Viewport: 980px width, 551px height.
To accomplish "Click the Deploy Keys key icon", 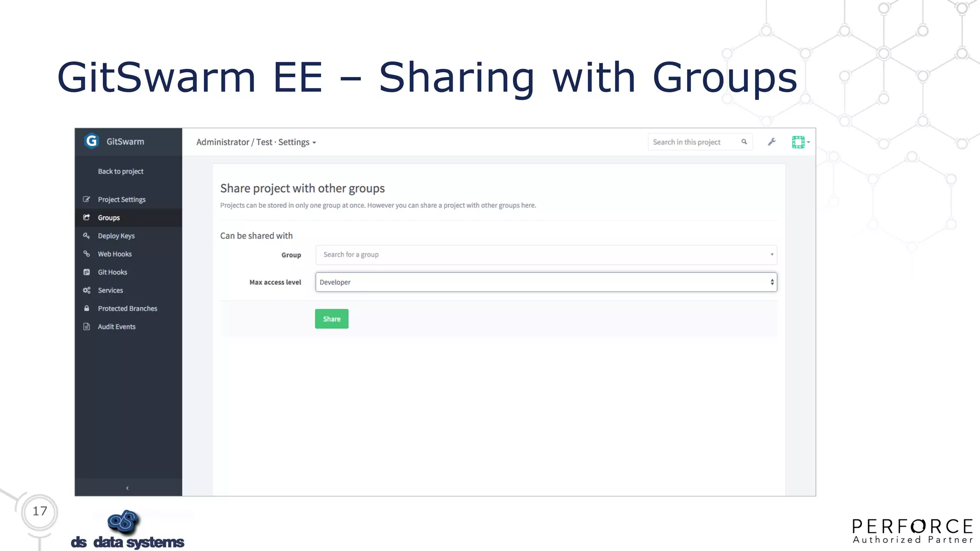I will (x=87, y=236).
